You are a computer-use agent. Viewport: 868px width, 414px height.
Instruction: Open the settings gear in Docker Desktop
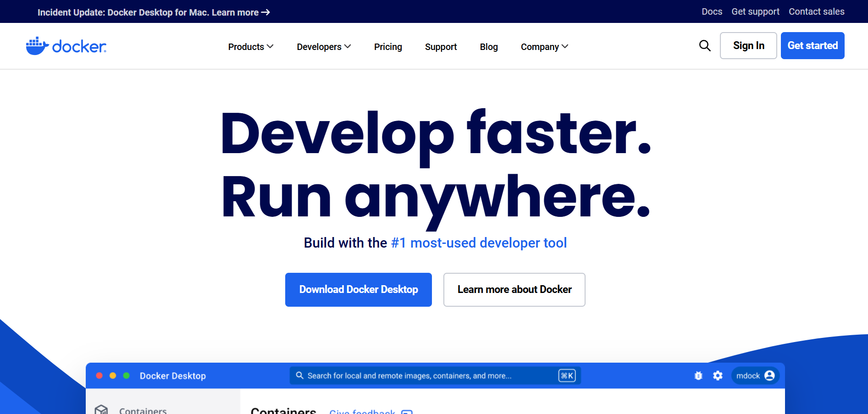pos(718,375)
